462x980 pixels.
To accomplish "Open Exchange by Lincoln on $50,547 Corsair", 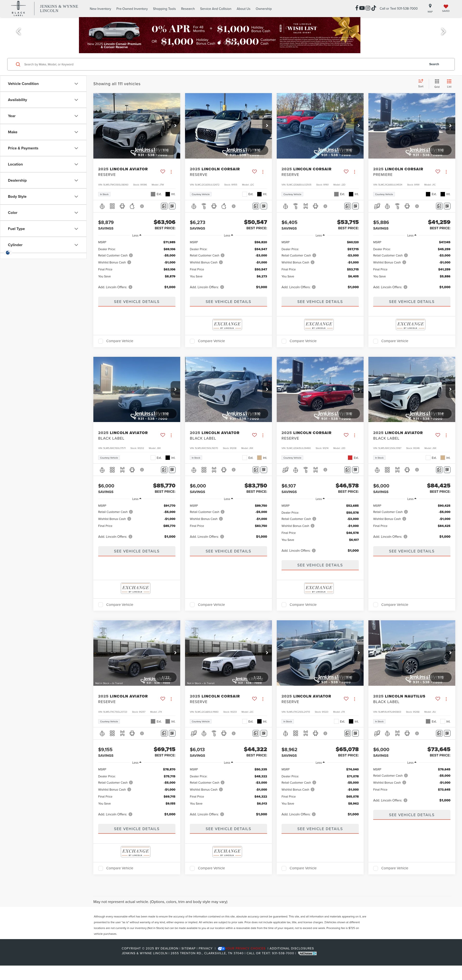I will click(227, 325).
